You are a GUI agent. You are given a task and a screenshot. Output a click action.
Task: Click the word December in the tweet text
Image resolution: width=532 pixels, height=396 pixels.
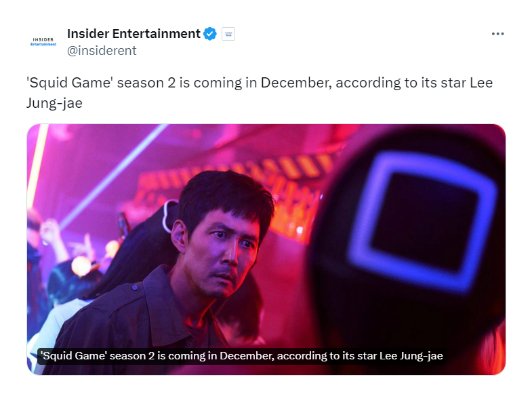click(x=296, y=83)
